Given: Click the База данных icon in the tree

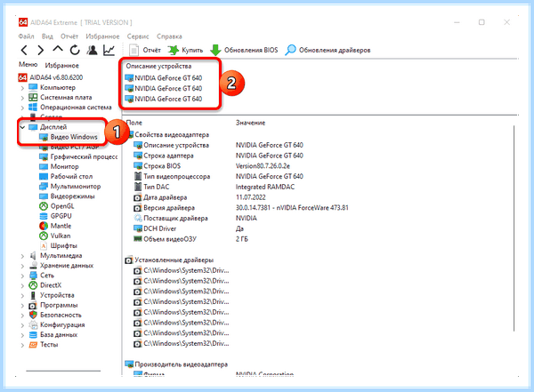Looking at the screenshot, I should (33, 335).
